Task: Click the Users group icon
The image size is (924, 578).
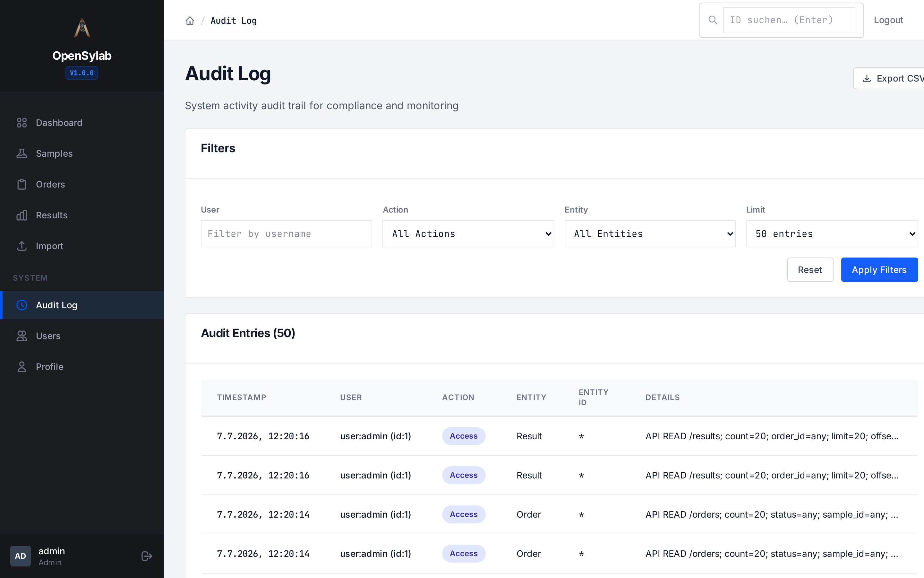Action: [x=22, y=336]
